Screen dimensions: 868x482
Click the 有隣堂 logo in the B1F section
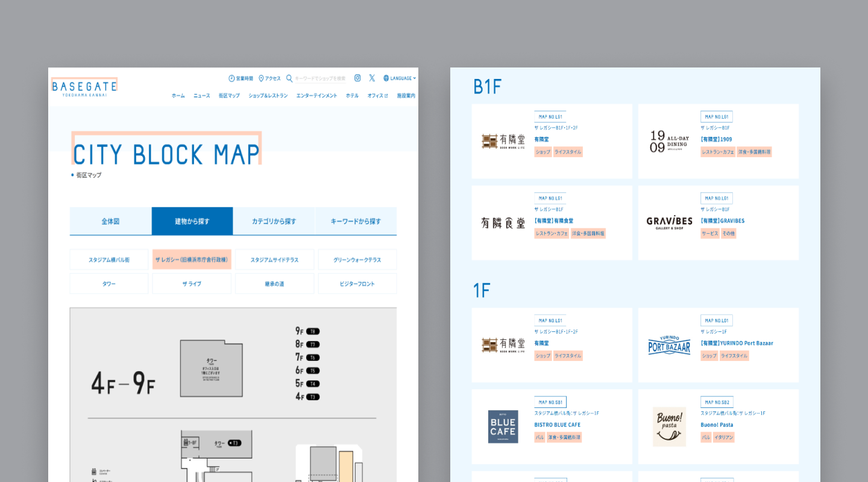coord(503,142)
